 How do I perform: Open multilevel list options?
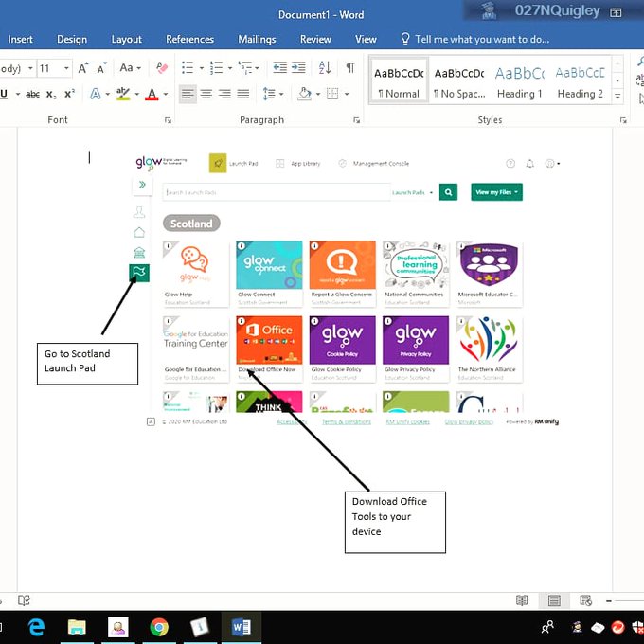tap(245, 68)
